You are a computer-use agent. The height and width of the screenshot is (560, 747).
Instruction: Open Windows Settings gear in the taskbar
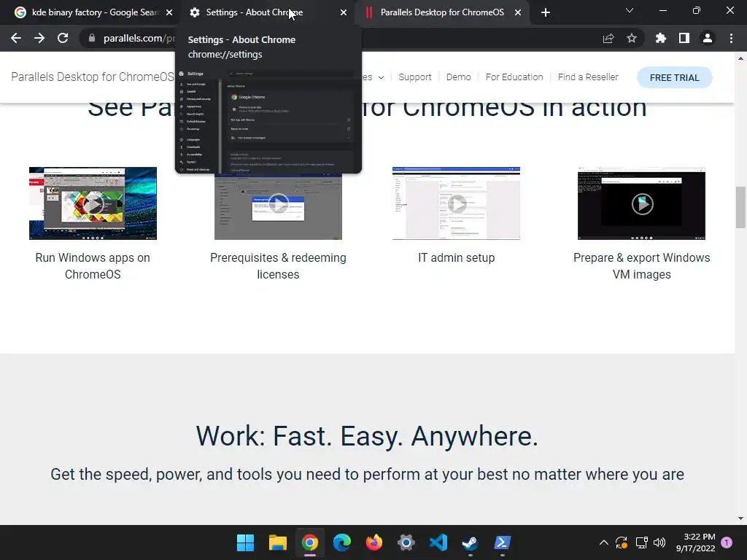(406, 542)
